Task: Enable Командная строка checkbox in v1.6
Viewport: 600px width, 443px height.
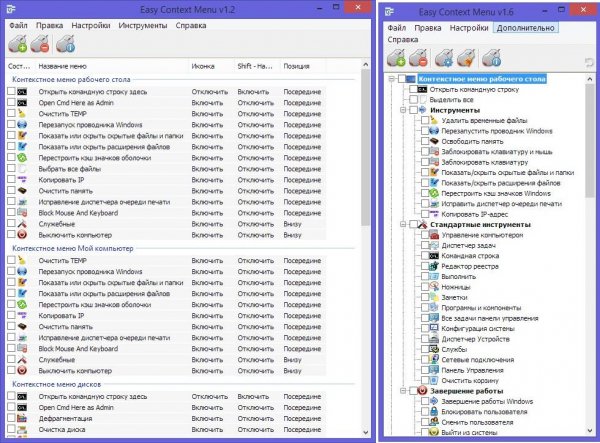Action: click(425, 256)
